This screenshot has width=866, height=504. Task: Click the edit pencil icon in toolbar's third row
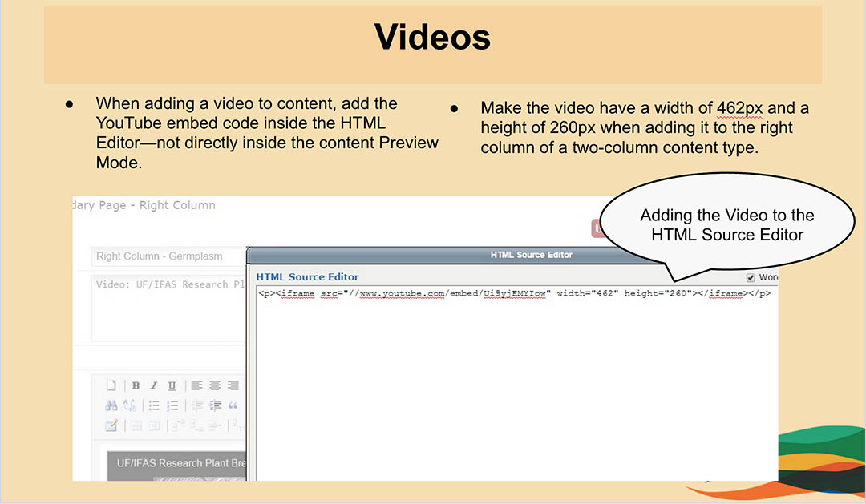112,425
